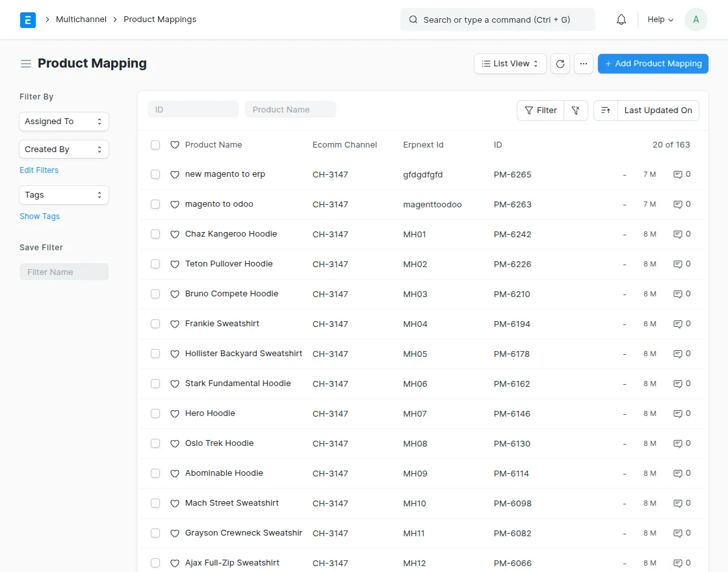Open comments icon for Hero Hoodie row
The image size is (728, 572).
(678, 413)
